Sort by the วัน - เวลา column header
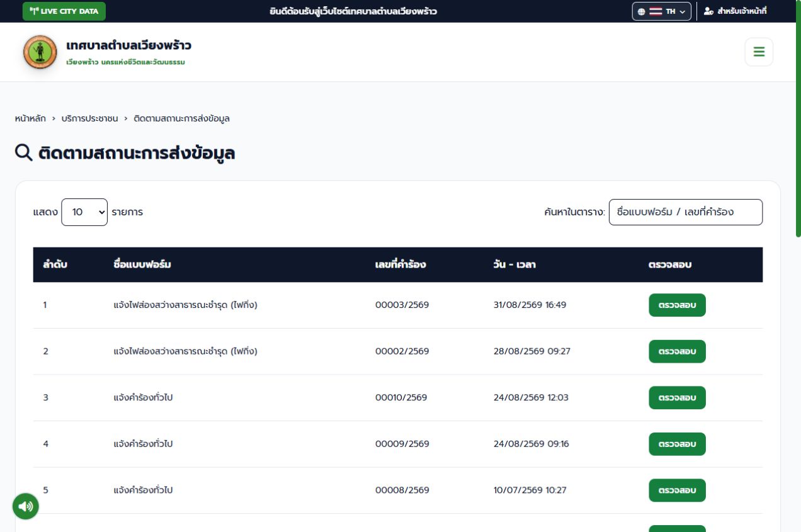This screenshot has width=801, height=532. tap(514, 264)
